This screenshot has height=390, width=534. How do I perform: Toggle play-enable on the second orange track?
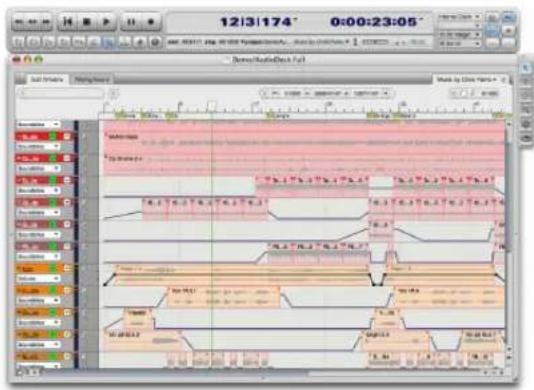click(x=53, y=290)
